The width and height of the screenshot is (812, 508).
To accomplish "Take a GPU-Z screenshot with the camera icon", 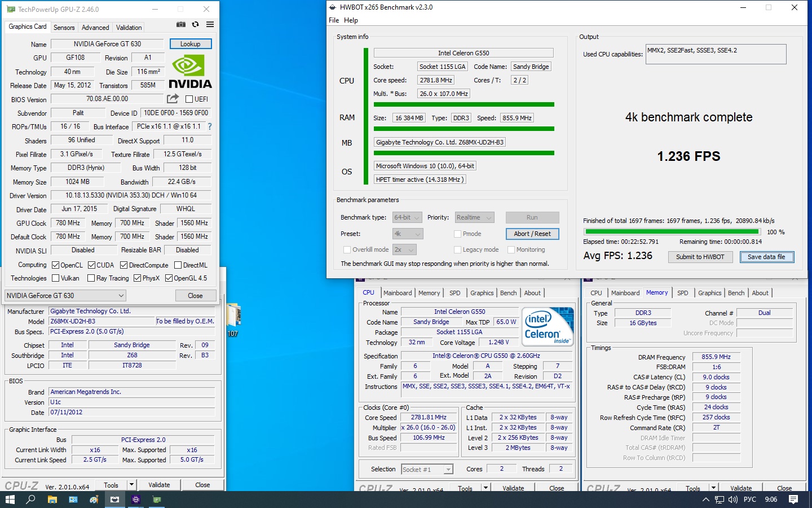I will tap(181, 25).
